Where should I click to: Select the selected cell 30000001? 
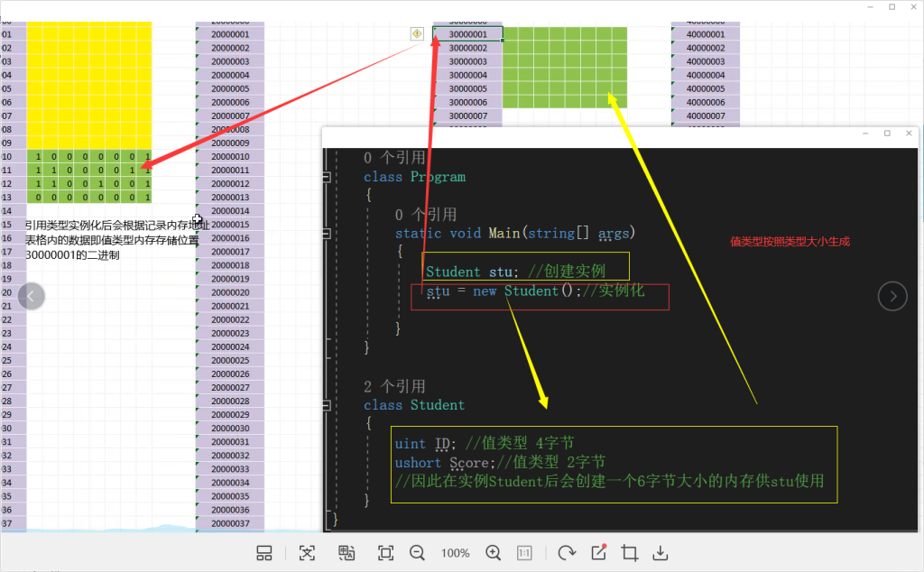[468, 34]
